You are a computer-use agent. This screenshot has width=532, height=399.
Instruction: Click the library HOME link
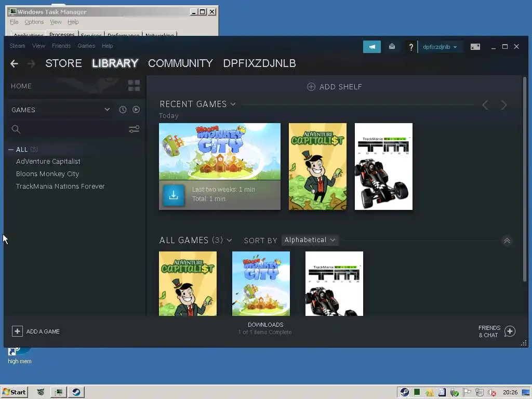(x=21, y=86)
